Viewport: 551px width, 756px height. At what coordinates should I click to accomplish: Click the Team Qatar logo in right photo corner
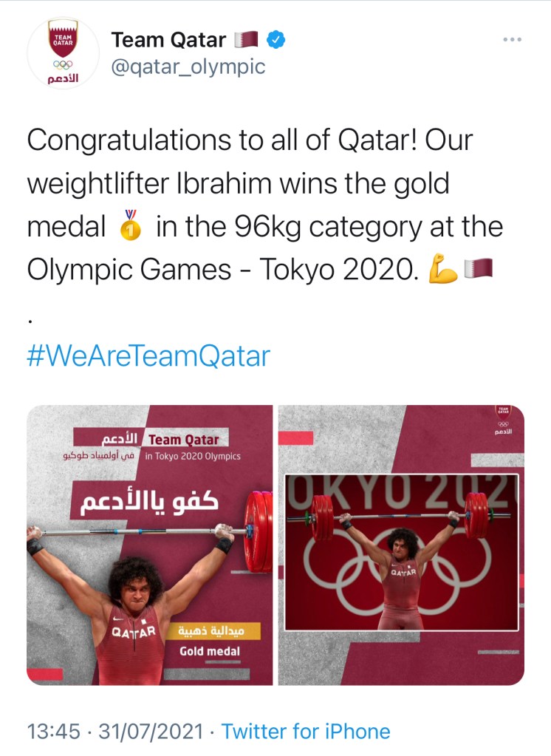pos(503,419)
